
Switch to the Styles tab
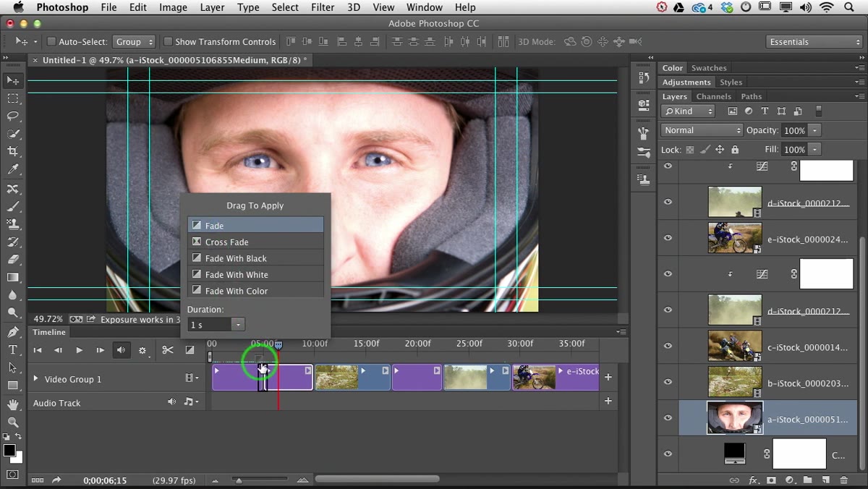[731, 82]
